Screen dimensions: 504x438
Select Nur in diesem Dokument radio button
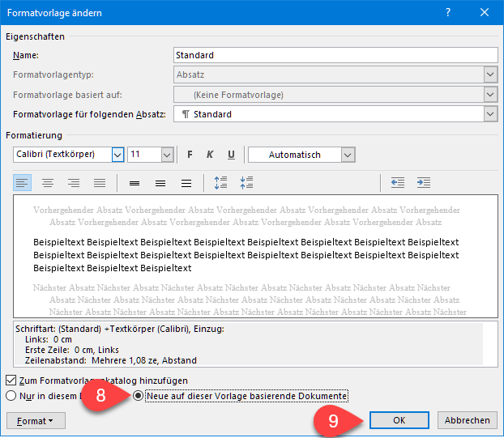coord(11,396)
